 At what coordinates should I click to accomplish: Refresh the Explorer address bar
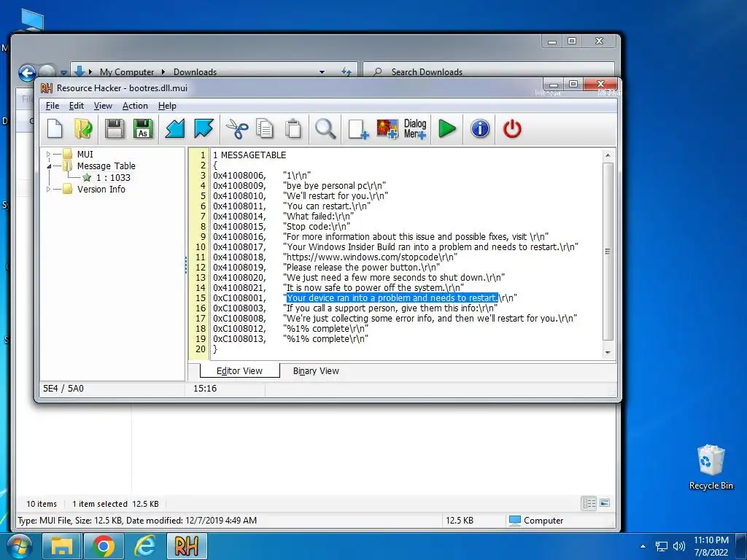point(347,72)
